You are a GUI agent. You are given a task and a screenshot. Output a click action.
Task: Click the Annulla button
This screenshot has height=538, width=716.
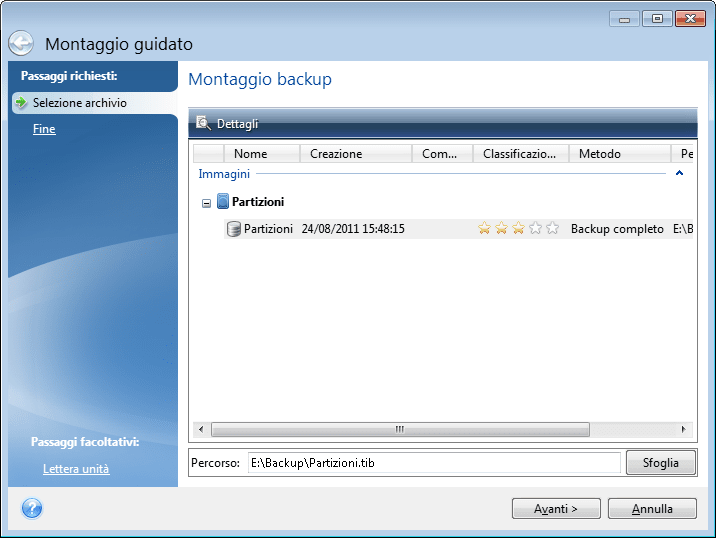pyautogui.click(x=652, y=509)
